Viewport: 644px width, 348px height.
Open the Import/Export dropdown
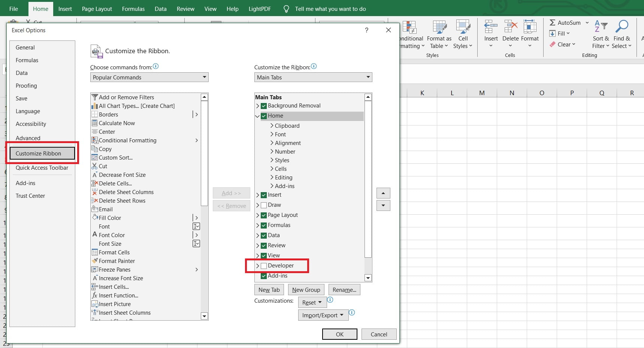[323, 315]
